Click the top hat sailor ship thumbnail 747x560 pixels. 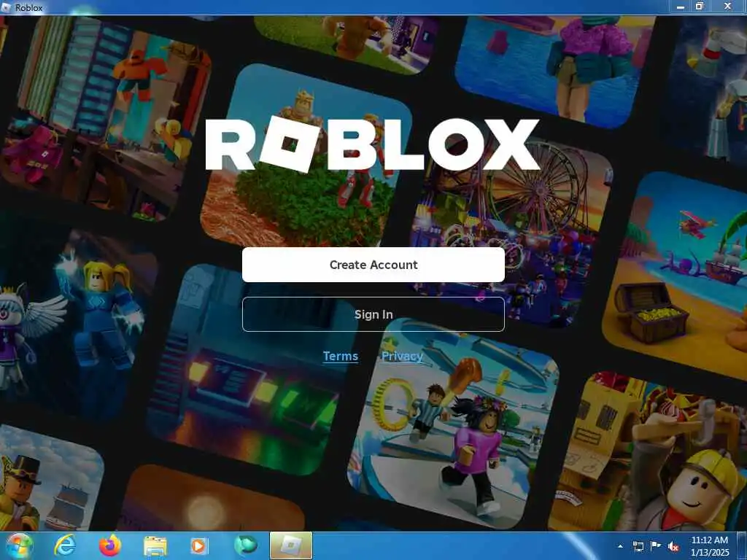pos(50,478)
